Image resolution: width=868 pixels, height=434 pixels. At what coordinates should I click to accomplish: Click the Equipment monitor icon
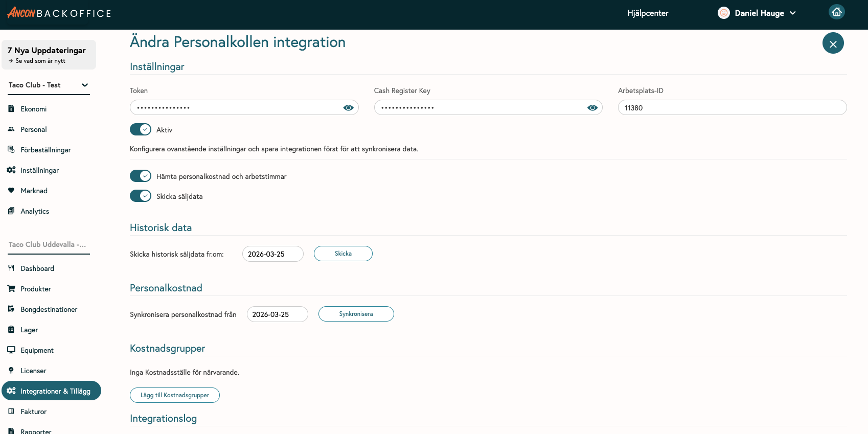(11, 350)
